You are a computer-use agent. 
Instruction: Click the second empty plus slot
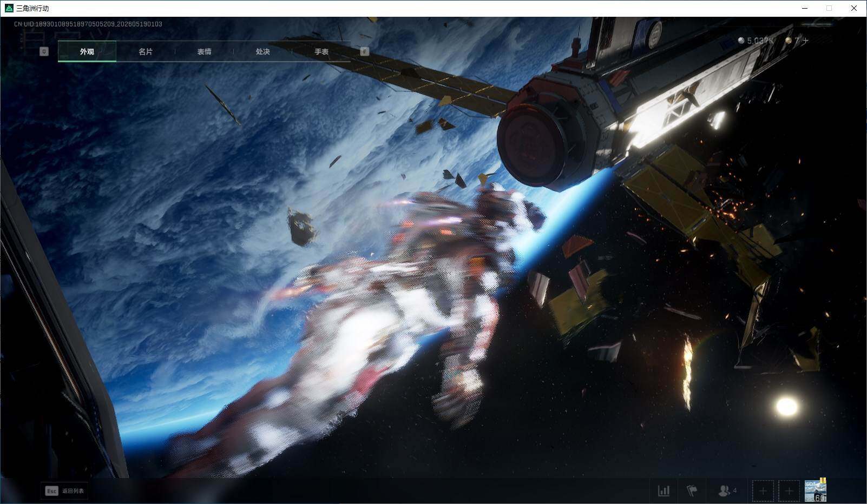coord(789,491)
